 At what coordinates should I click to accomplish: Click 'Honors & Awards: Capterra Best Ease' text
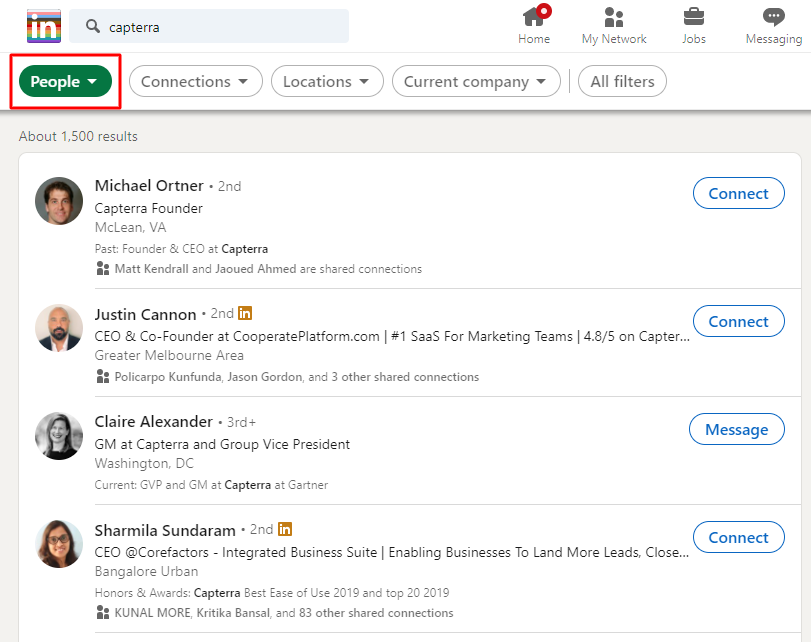coord(272,593)
